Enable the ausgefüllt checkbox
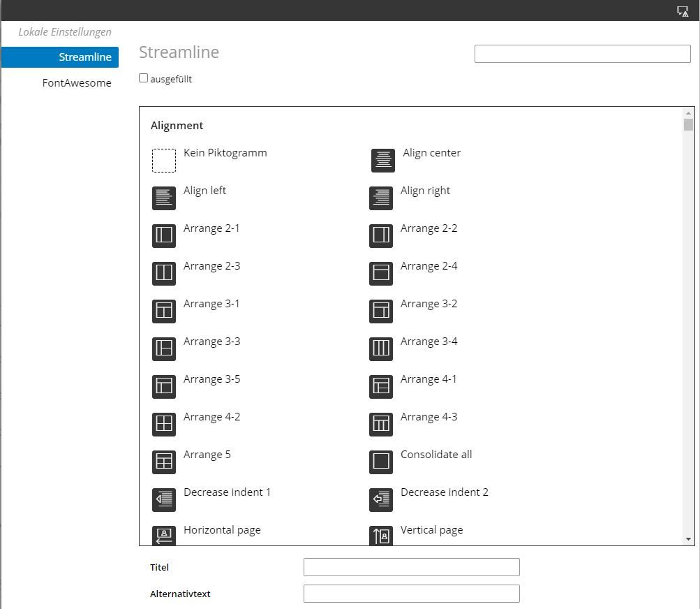The width and height of the screenshot is (700, 609). point(144,78)
